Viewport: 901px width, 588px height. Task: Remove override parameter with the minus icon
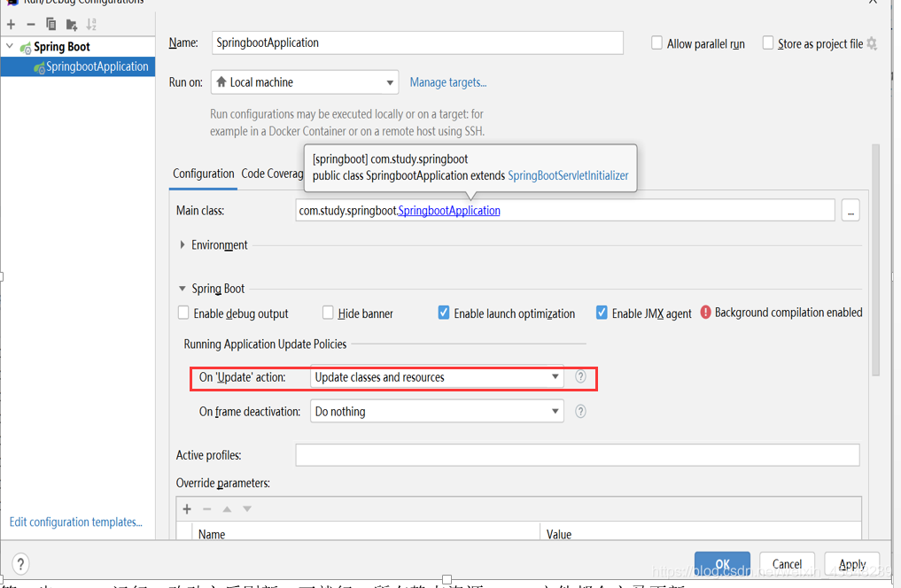[206, 509]
